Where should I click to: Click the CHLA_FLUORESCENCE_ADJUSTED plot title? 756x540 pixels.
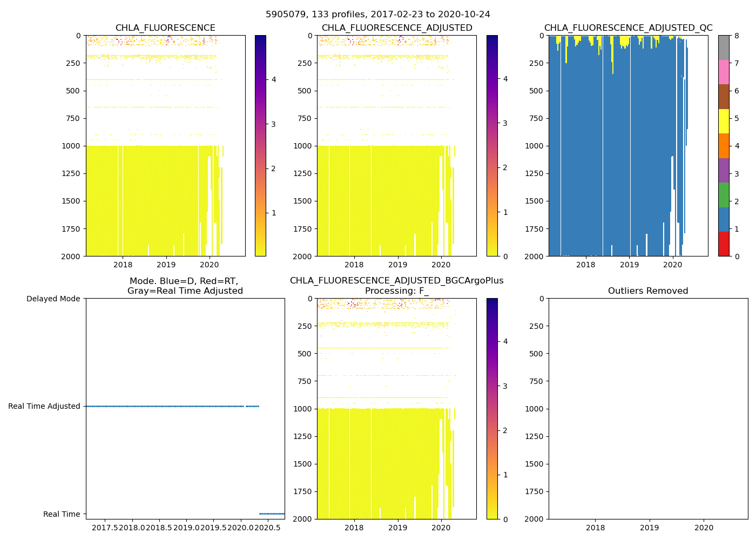click(x=397, y=28)
